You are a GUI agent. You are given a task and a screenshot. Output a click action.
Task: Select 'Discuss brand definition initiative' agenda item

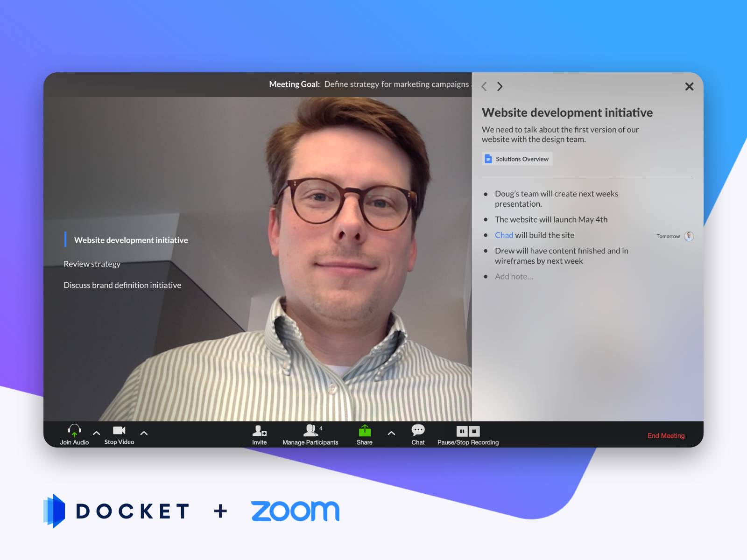[122, 285]
